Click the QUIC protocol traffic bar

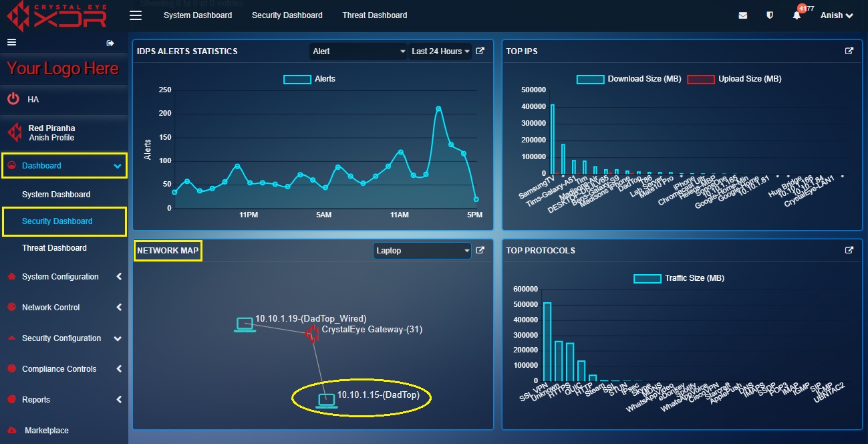point(581,370)
